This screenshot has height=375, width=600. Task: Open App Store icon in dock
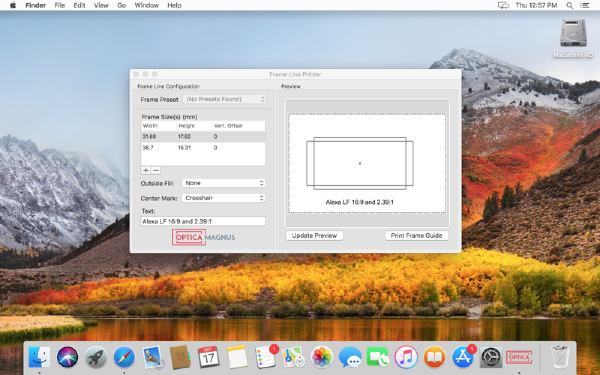coord(463,357)
